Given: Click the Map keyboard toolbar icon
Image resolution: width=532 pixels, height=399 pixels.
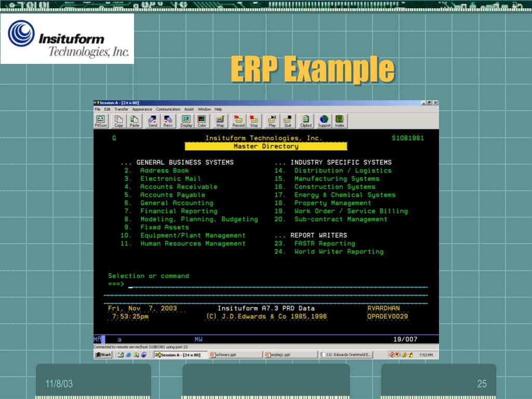Looking at the screenshot, I should point(220,121).
